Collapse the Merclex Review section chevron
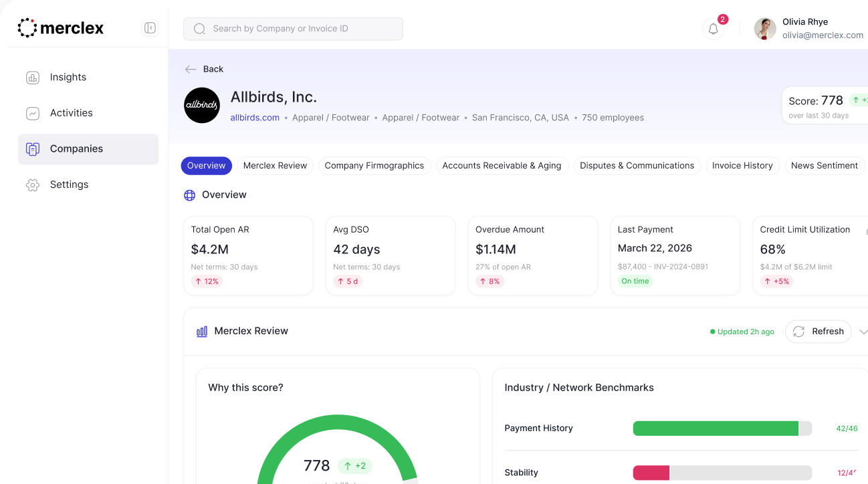868x484 pixels. click(863, 332)
